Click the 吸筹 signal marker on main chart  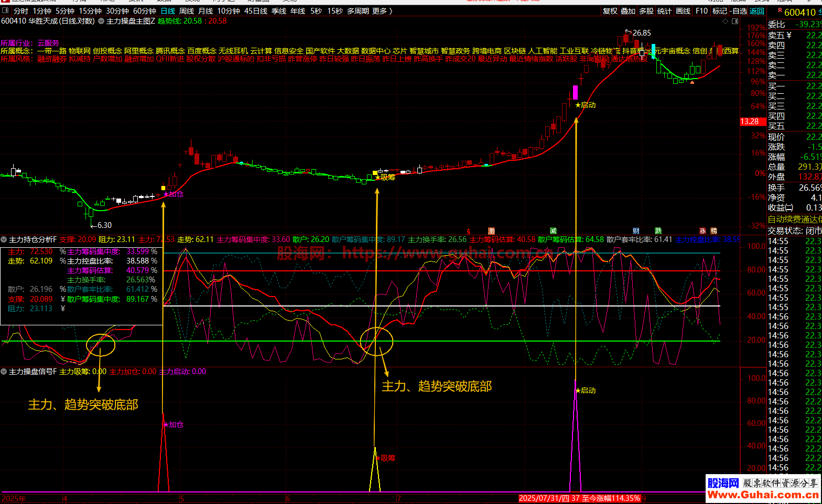click(385, 177)
